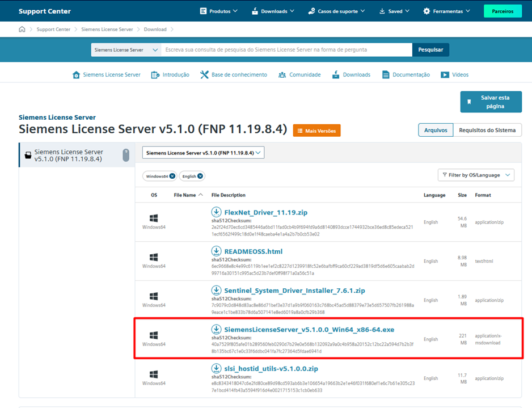Click download icon beside SiemensLicenseServer_v5.1.0.0_Win64_x86-64.exe
The width and height of the screenshot is (532, 408).
tap(216, 330)
